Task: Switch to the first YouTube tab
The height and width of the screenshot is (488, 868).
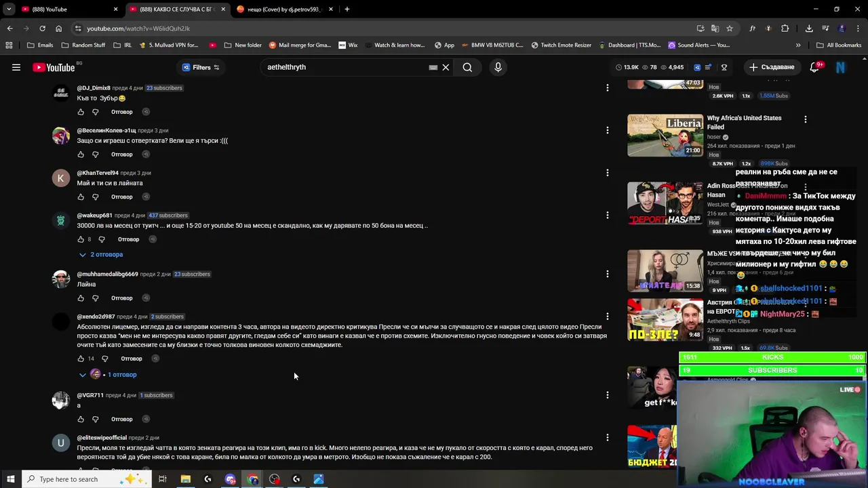Action: 68,9
